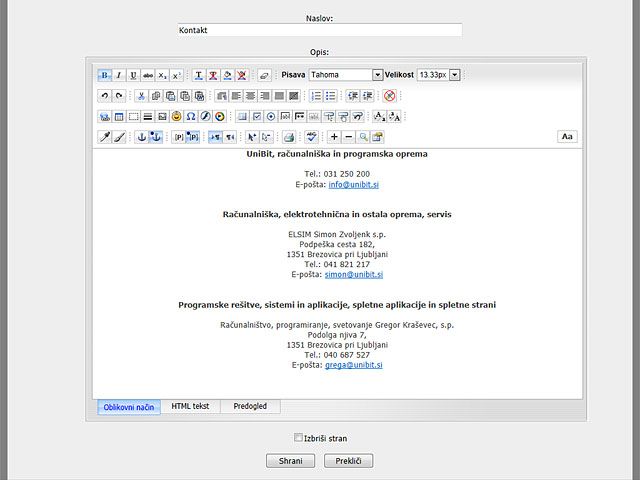Click the line Tel.: 031 250 200
640x480 pixels.
point(337,174)
